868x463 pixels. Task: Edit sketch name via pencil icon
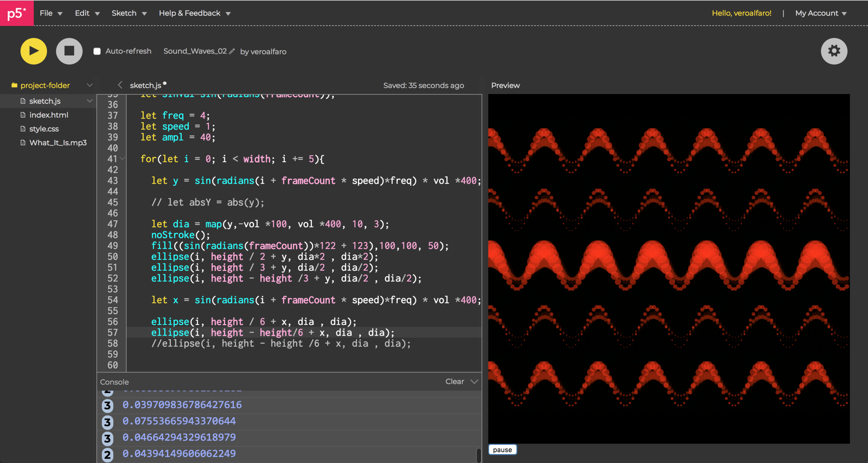(x=232, y=51)
